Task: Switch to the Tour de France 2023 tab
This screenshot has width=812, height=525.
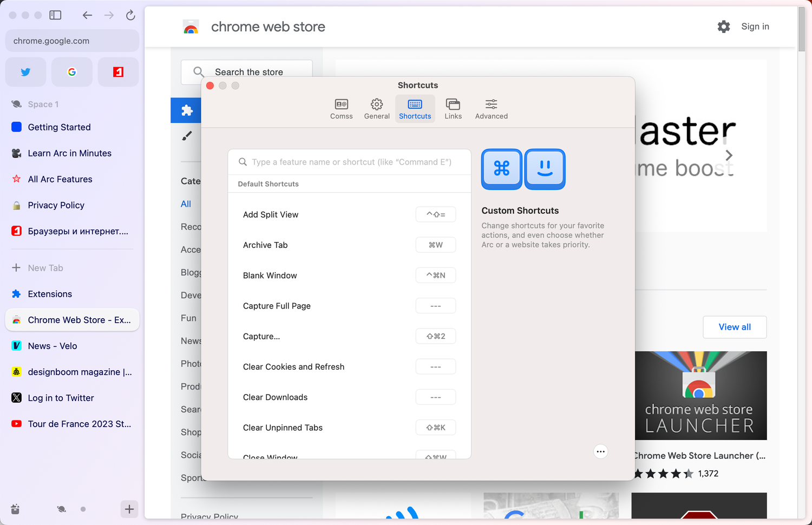Action: 72,424
